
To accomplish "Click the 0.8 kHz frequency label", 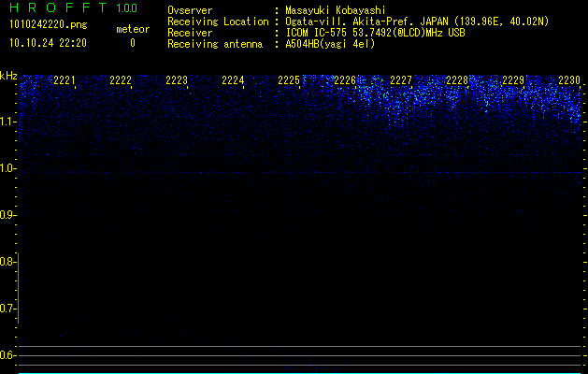I will tap(7, 262).
